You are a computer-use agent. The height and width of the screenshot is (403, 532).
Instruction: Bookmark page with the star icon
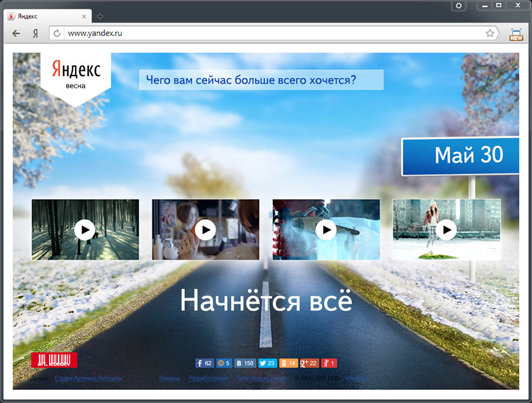(x=490, y=34)
